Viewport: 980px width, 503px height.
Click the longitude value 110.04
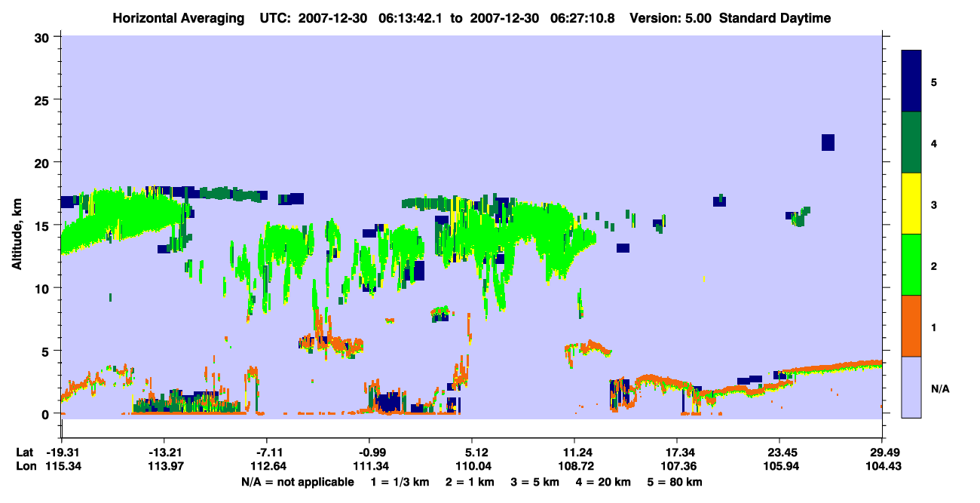472,466
